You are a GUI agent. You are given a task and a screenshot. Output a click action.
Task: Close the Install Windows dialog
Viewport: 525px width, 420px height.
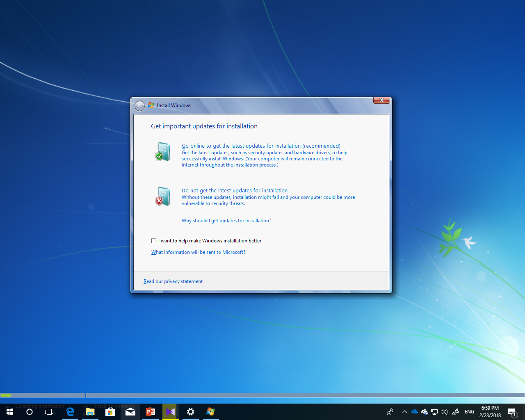coord(381,100)
